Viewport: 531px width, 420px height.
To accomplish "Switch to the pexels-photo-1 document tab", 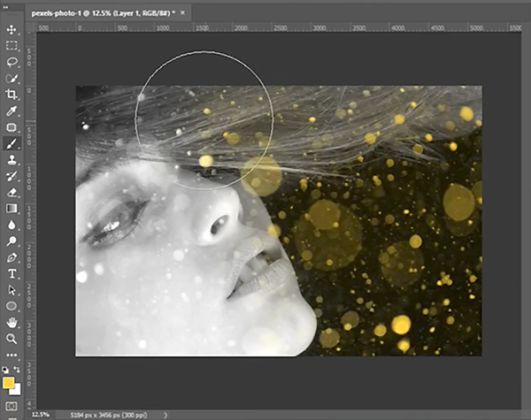I will [103, 13].
